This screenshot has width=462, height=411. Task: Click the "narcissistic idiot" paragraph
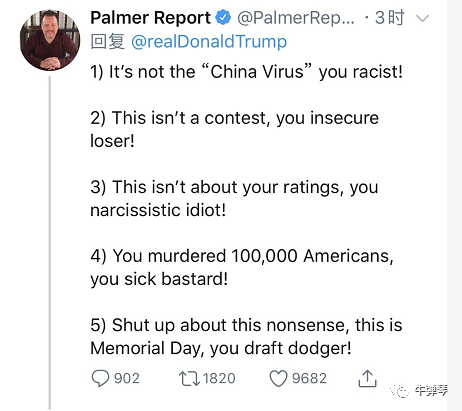tap(234, 198)
